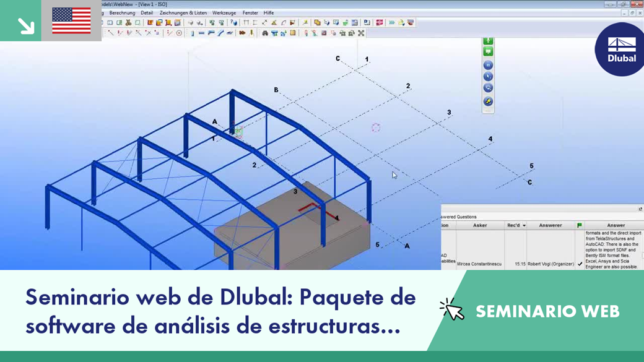Select the Robert Vogl (Organizer) answerer cell

pyautogui.click(x=550, y=264)
